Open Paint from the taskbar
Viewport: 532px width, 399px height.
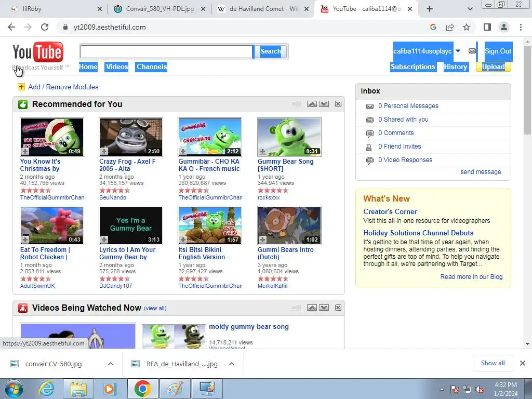click(175, 389)
